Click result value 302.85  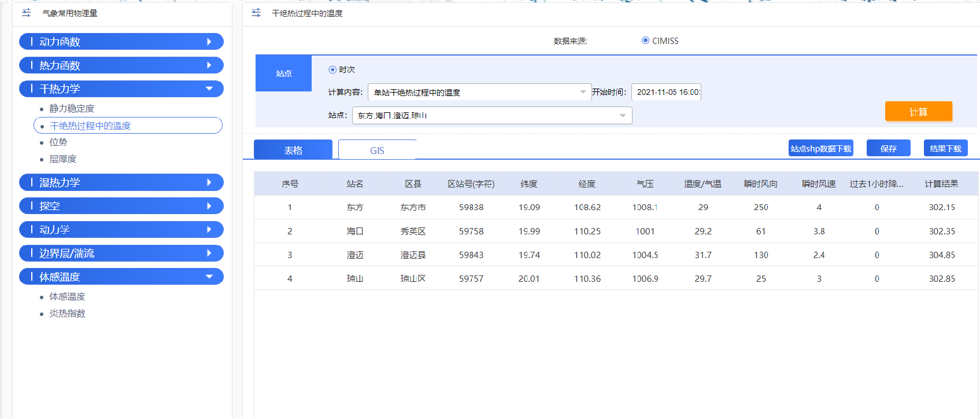tap(942, 278)
